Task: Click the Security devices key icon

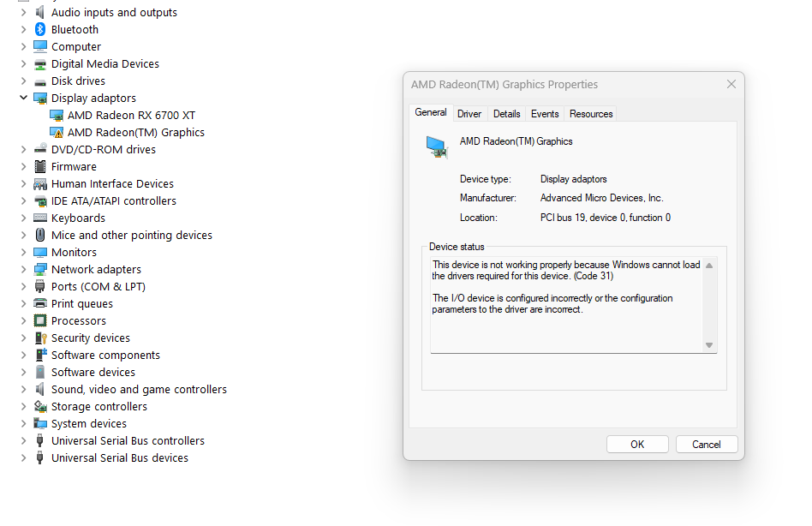Action: [x=40, y=338]
